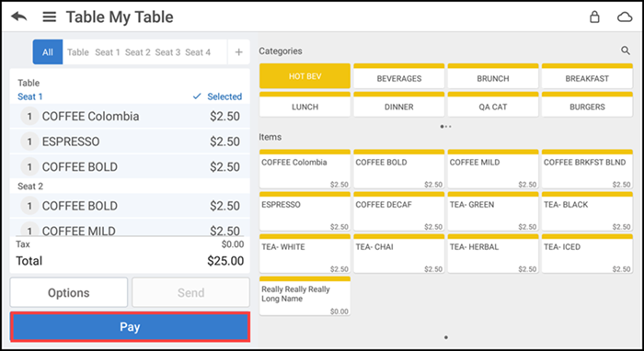Add TEA- WHITE item
The image size is (644, 351).
(305, 254)
